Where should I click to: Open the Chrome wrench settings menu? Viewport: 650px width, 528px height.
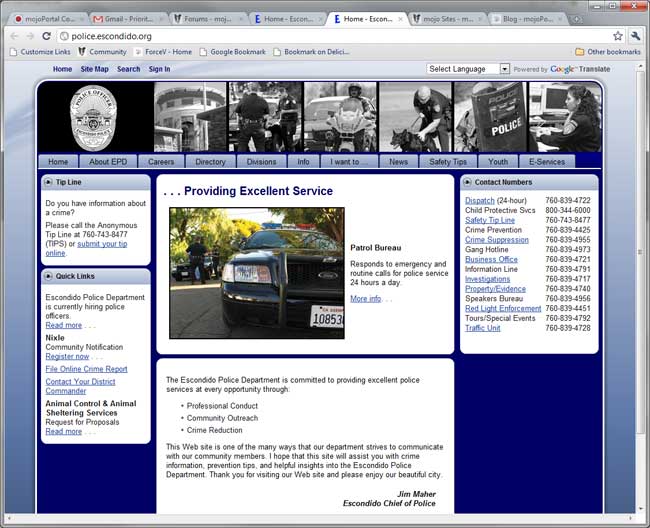(635, 36)
